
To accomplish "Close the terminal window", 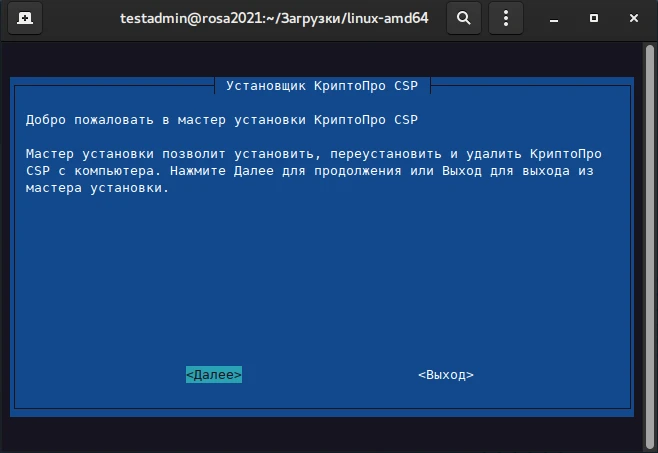I will (x=634, y=18).
